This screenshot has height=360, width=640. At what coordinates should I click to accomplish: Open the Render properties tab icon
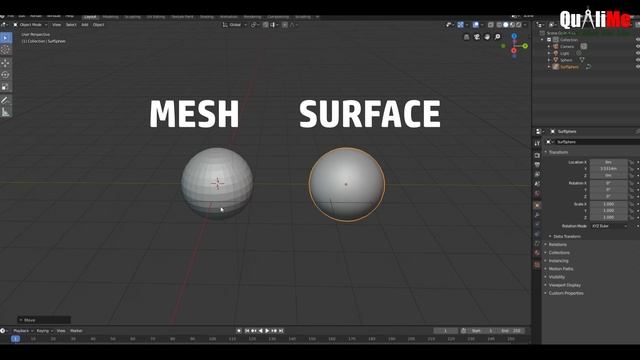pyautogui.click(x=537, y=156)
